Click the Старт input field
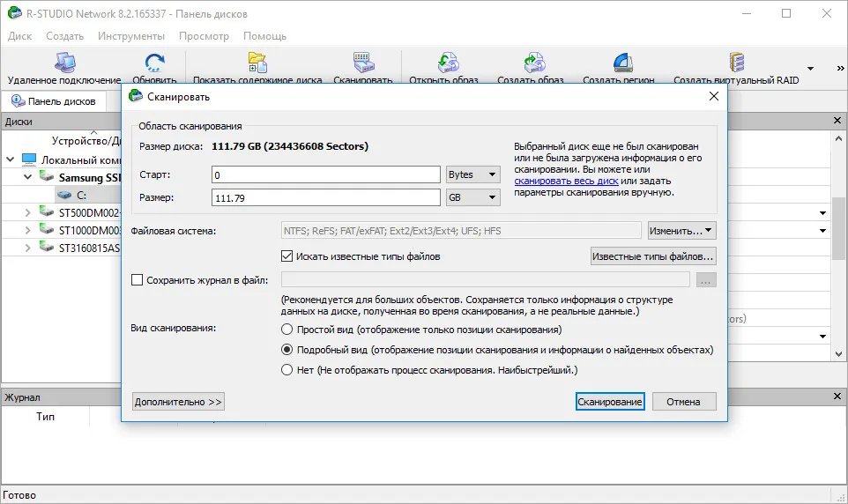 (x=326, y=174)
